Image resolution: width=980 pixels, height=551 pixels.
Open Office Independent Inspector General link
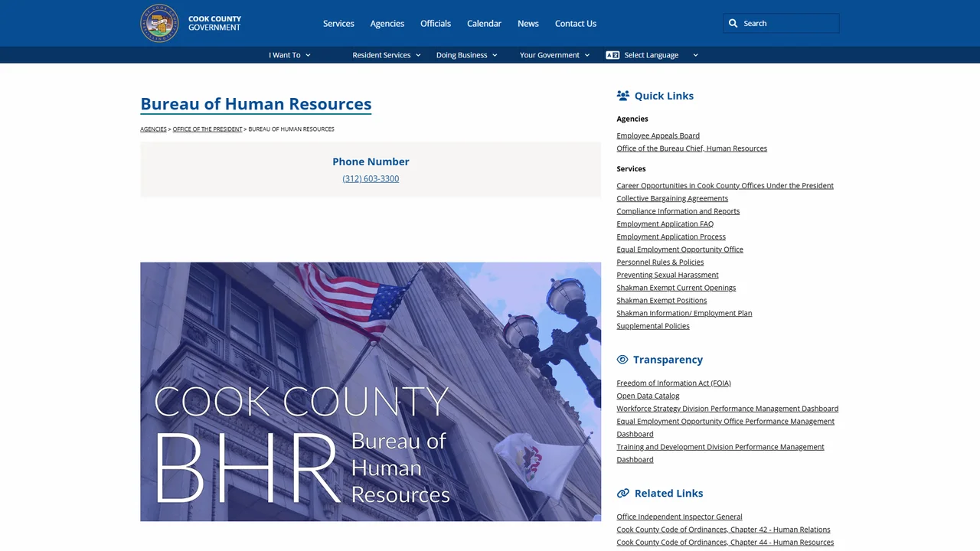(679, 517)
